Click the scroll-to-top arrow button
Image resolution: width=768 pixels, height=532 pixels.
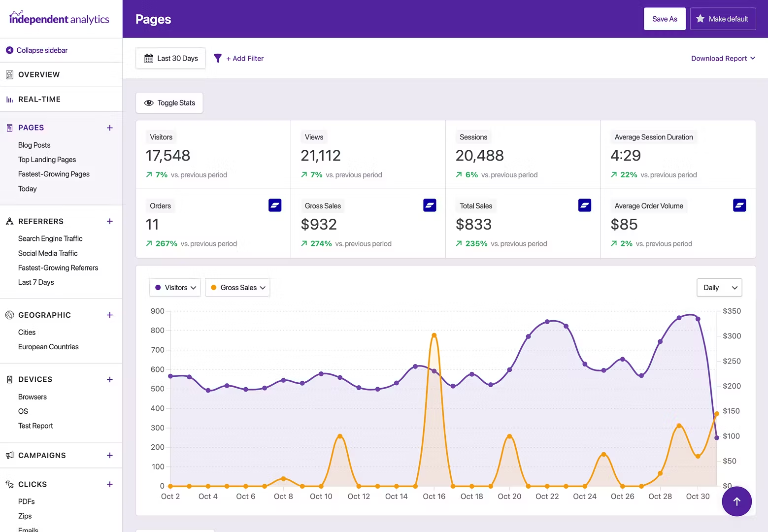click(x=736, y=501)
